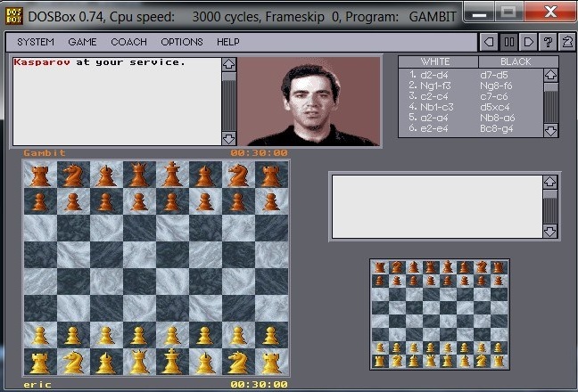Image resolution: width=578 pixels, height=392 pixels.
Task: Close the DOSBox window
Action: (550, 12)
